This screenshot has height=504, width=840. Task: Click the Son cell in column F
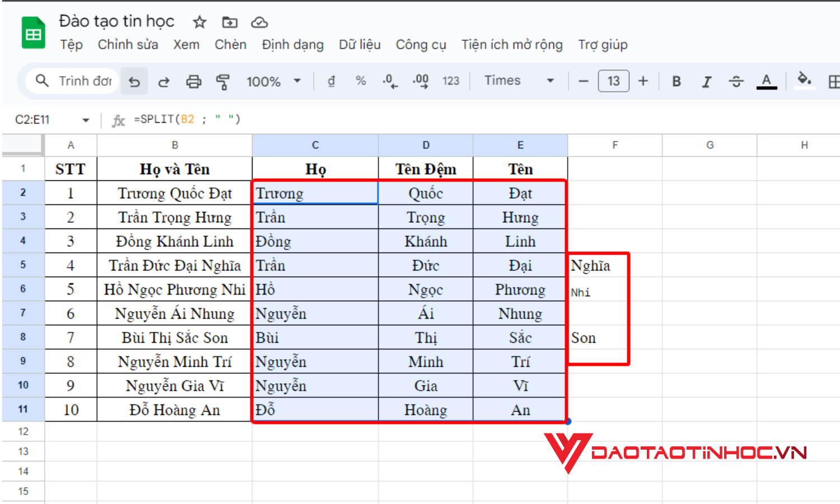pos(615,338)
